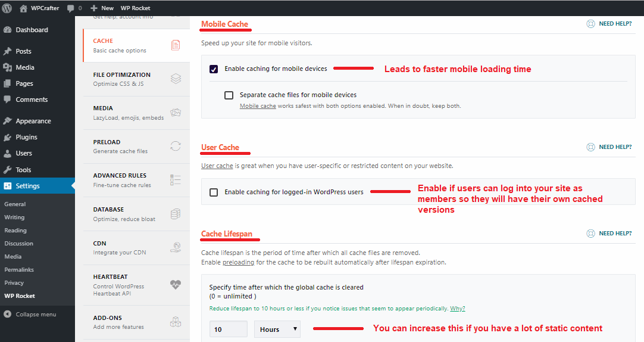Click the Collapse menu arrow icon
644x342 pixels.
(x=7, y=314)
